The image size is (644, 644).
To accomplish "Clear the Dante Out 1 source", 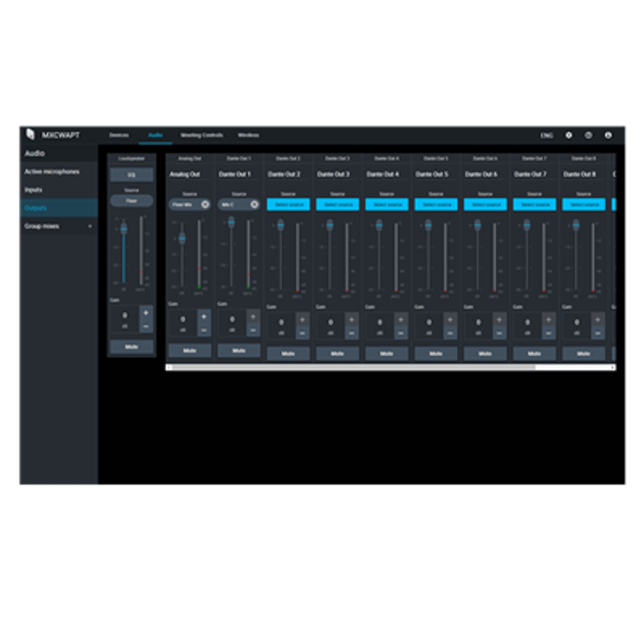I will [254, 204].
